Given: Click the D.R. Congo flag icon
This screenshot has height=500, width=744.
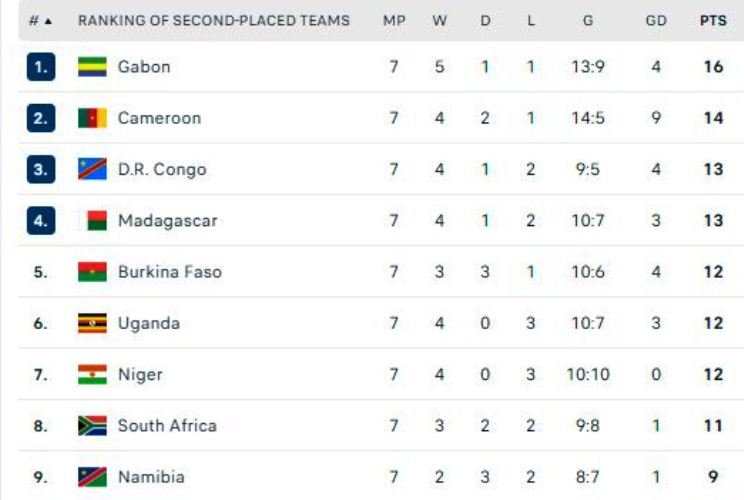Looking at the screenshot, I should pos(92,170).
